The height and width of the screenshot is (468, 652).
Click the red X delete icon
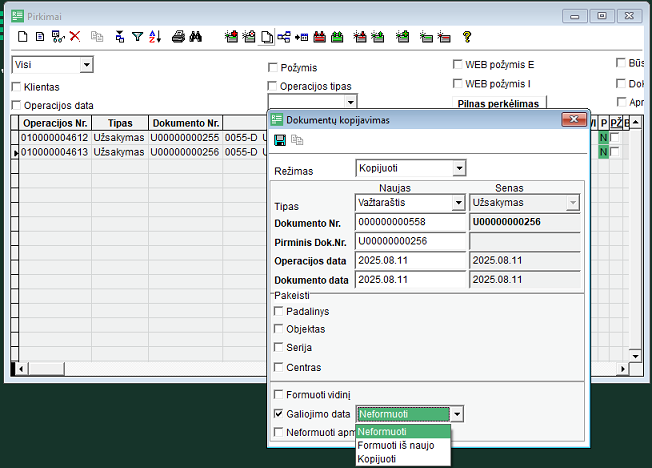click(75, 37)
